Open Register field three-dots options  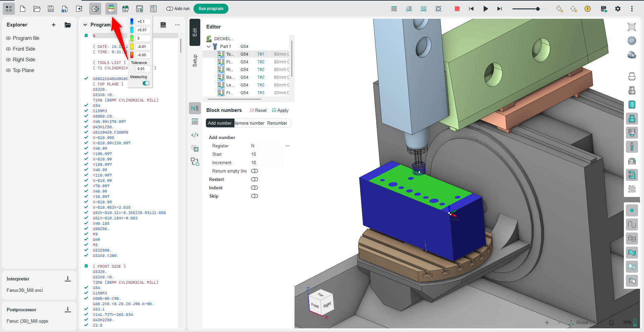point(287,146)
